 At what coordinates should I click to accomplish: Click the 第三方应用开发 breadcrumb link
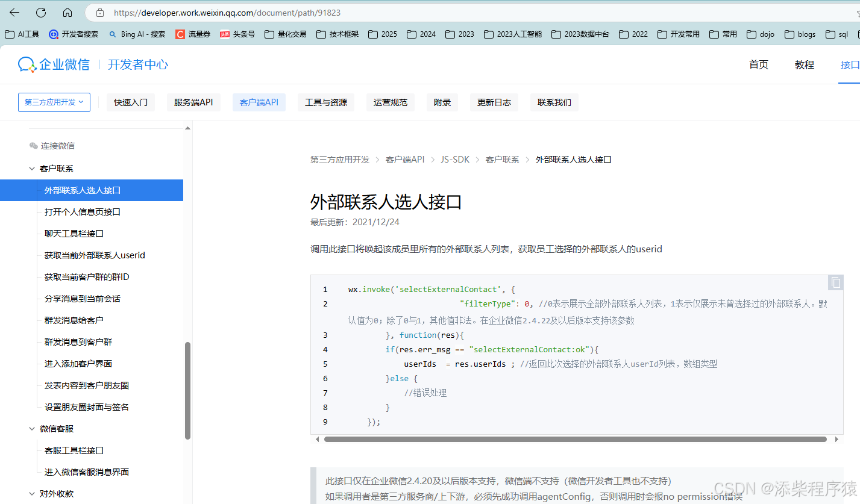pyautogui.click(x=340, y=160)
